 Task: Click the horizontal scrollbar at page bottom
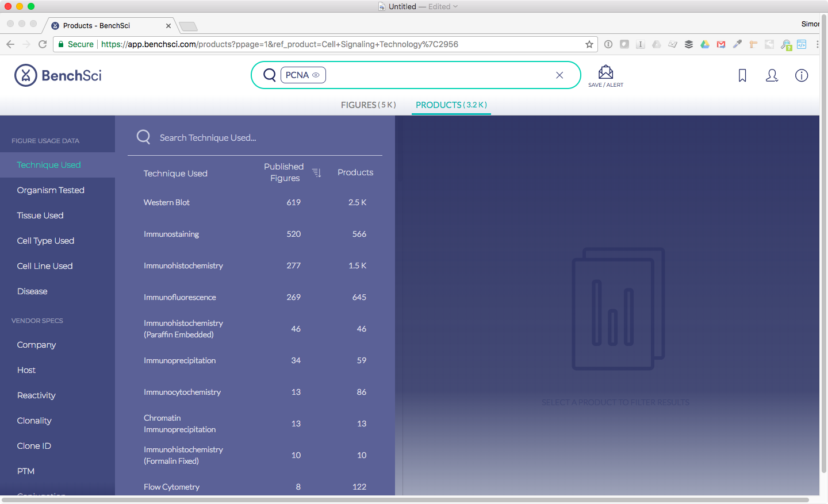405,500
